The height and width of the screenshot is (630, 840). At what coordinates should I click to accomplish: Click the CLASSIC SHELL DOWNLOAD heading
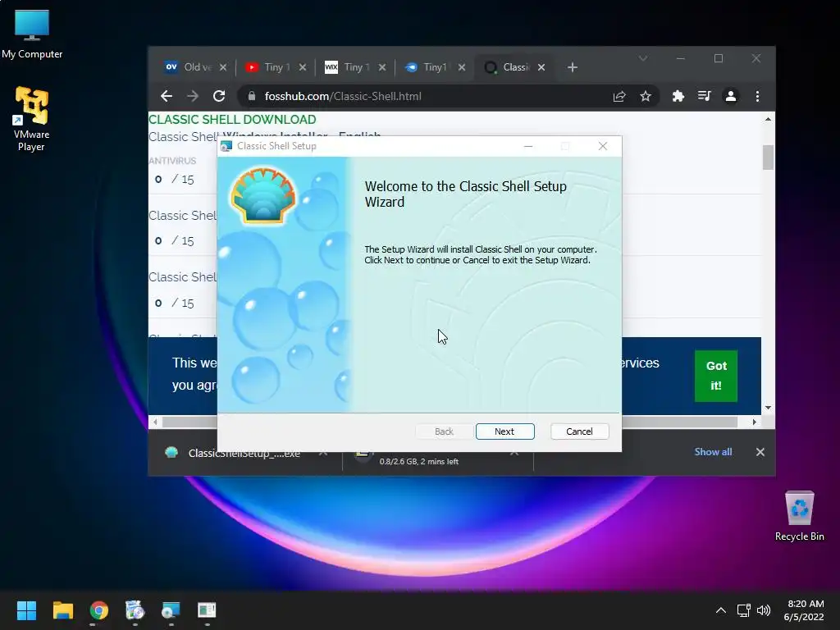tap(232, 120)
